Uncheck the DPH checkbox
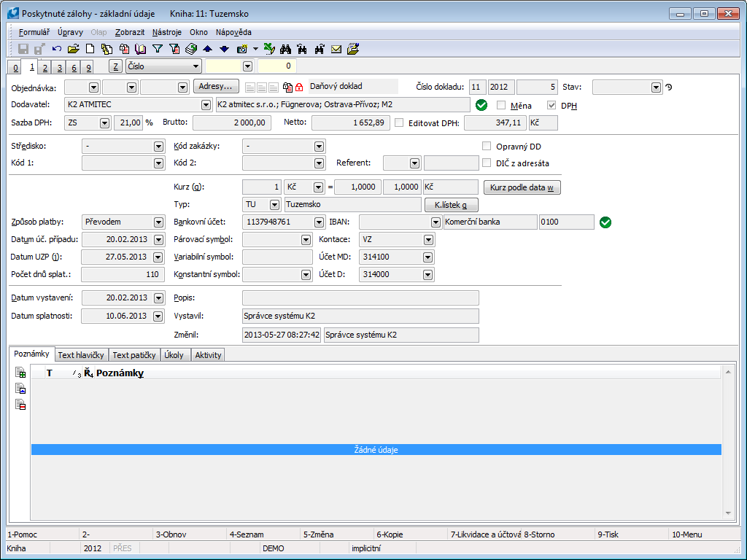The image size is (747, 560). pos(551,105)
